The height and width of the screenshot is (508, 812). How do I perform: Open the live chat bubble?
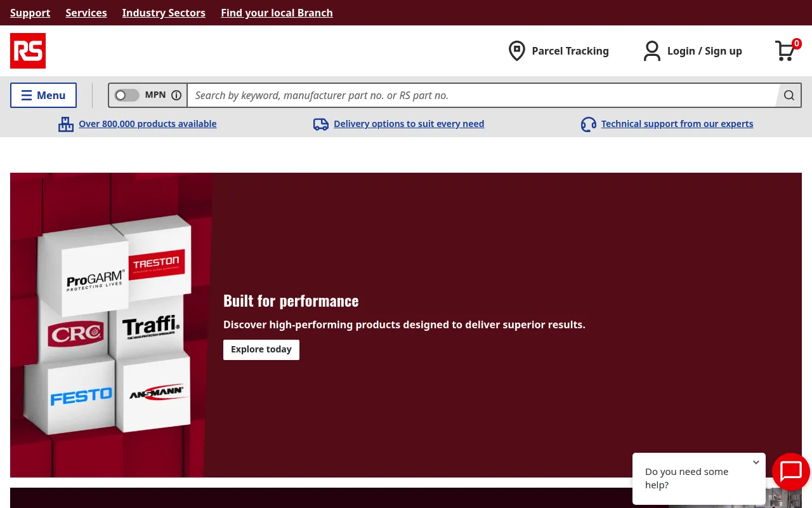coord(791,472)
